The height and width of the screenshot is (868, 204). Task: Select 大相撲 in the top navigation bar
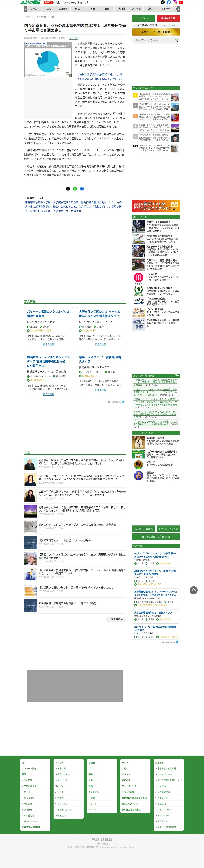pos(122,9)
